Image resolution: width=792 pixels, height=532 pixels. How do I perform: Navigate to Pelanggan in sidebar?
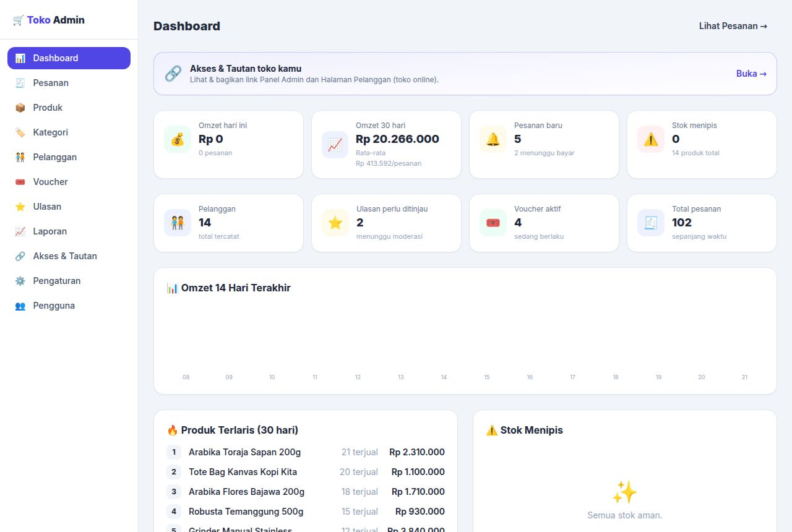(69, 157)
